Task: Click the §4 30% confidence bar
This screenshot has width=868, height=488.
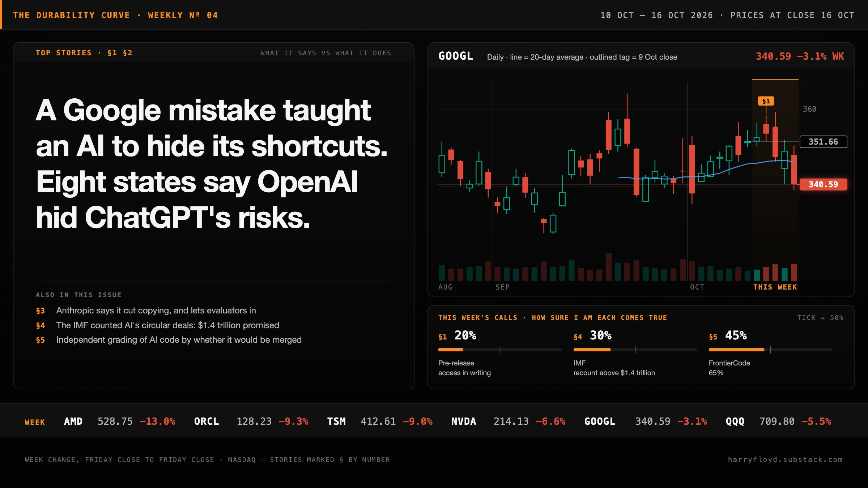Action: [635, 350]
